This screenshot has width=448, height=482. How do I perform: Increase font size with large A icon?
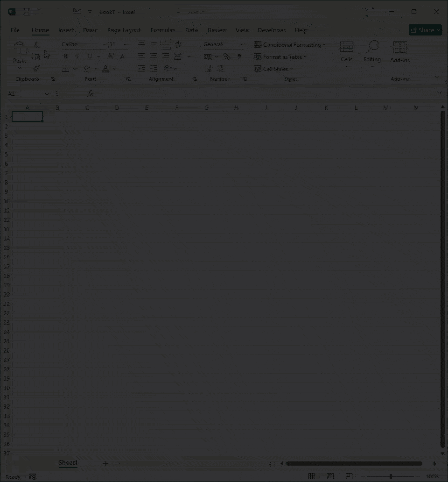(110, 56)
